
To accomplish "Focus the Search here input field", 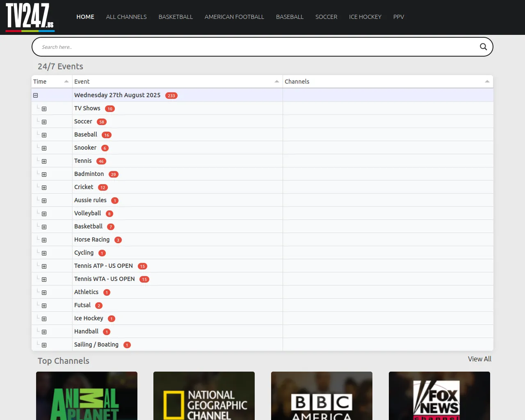I will [x=254, y=47].
